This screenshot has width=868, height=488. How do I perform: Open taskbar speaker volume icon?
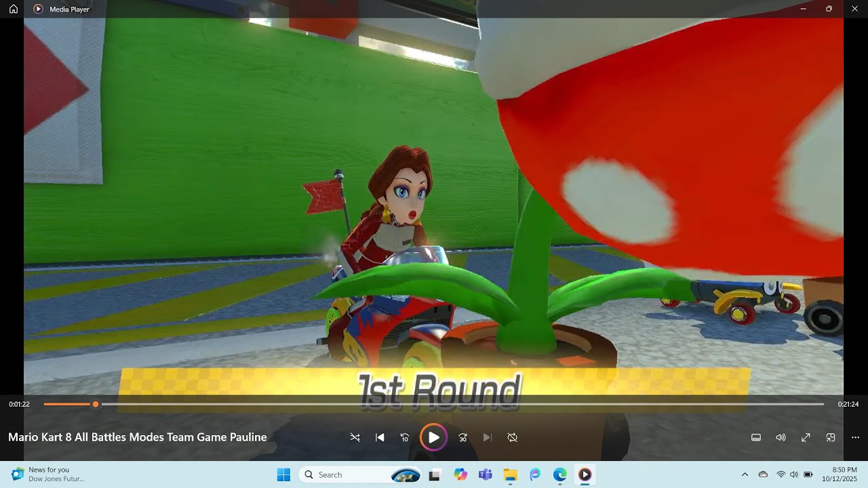tap(794, 474)
